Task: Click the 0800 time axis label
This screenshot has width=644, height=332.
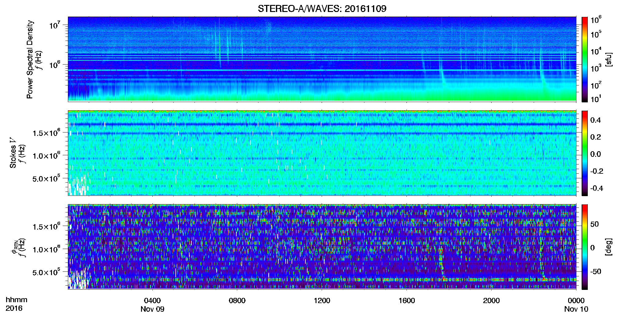Action: coord(237,301)
